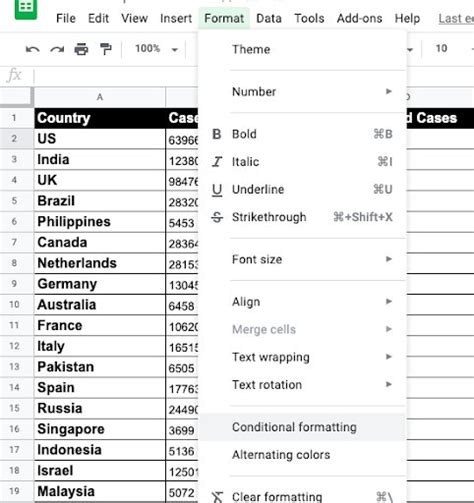Viewport: 474px width, 503px height.
Task: Select the cell with value 5136
Action: pyautogui.click(x=182, y=450)
